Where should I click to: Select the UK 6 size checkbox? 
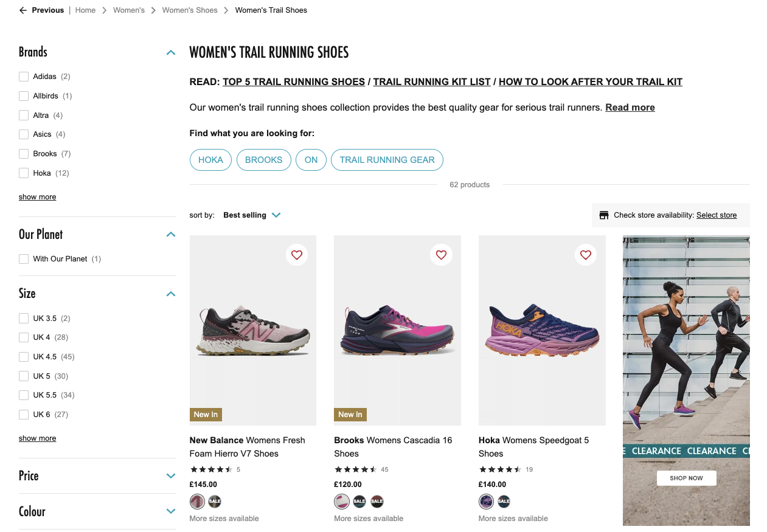click(x=24, y=415)
